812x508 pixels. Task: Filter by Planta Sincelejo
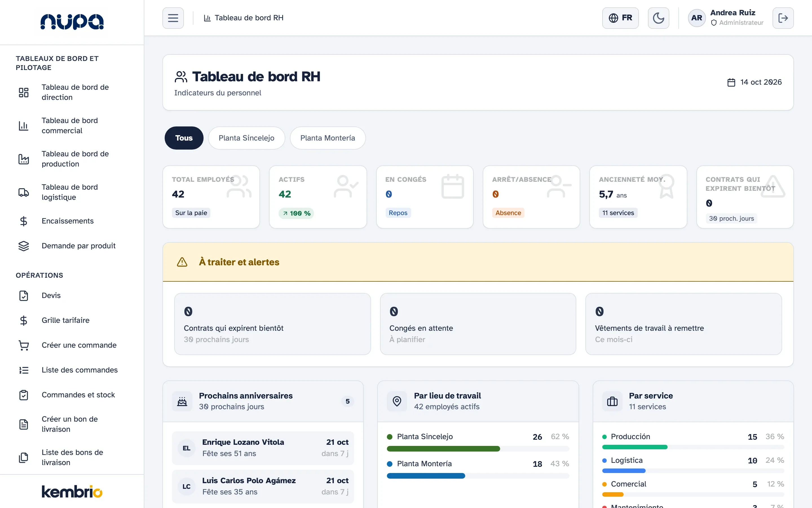pyautogui.click(x=246, y=138)
